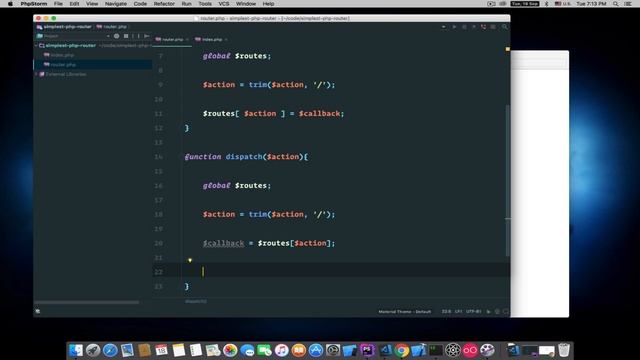Click the UTF-8 encoding status widget
The image size is (640, 360).
click(x=473, y=311)
